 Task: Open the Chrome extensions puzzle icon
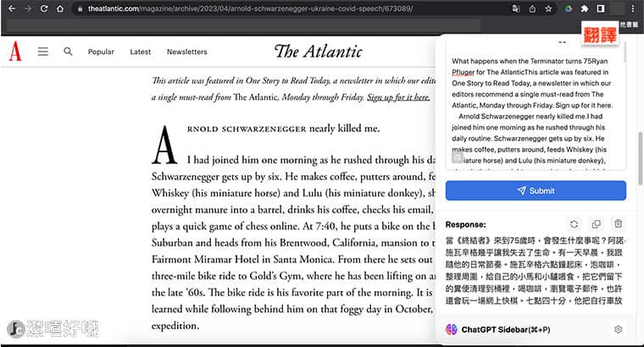pyautogui.click(x=585, y=8)
